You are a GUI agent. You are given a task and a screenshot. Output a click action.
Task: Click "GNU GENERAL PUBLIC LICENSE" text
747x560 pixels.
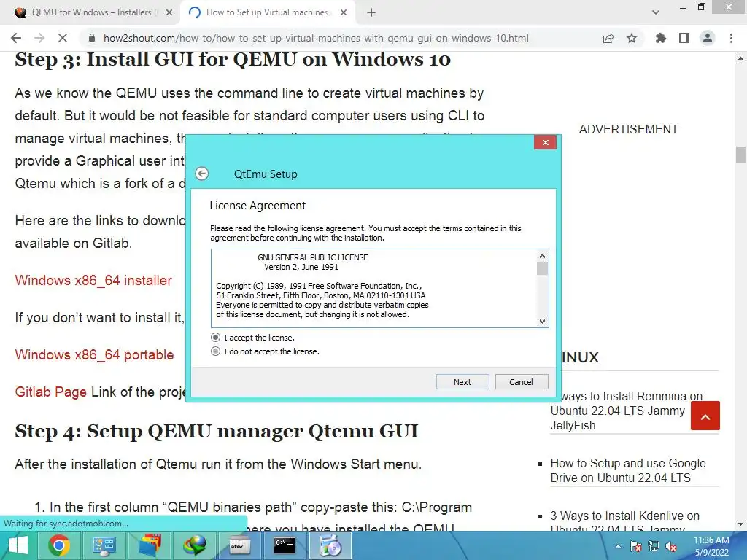click(x=312, y=257)
